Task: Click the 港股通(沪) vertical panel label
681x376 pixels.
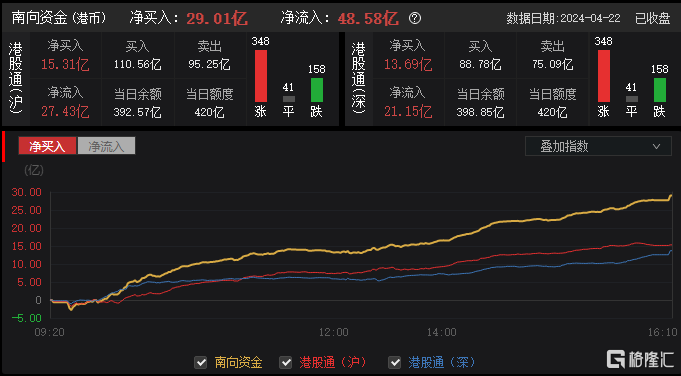Action: click(x=16, y=79)
